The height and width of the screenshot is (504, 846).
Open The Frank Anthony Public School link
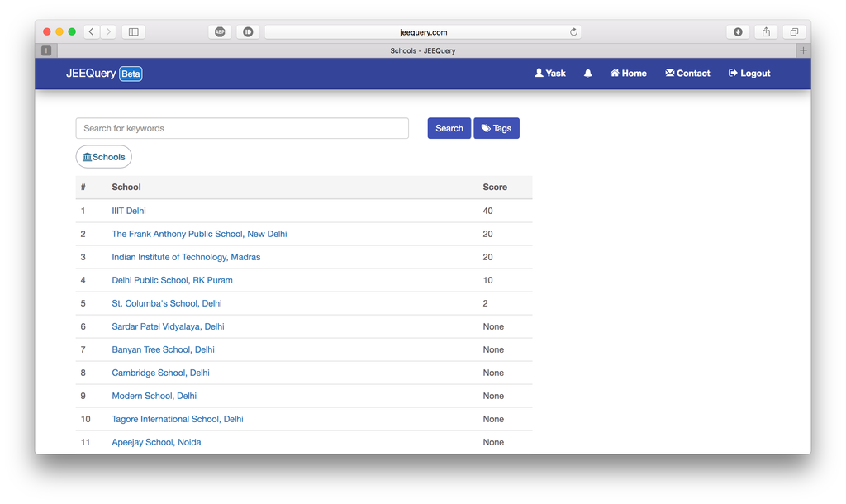click(x=199, y=234)
